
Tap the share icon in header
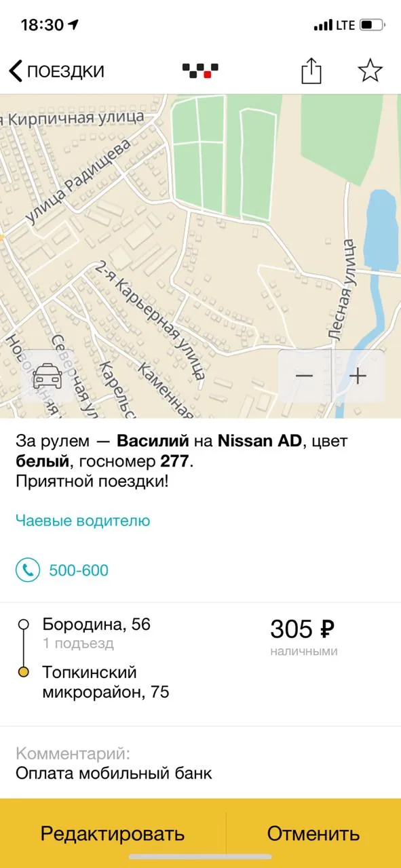pyautogui.click(x=311, y=71)
